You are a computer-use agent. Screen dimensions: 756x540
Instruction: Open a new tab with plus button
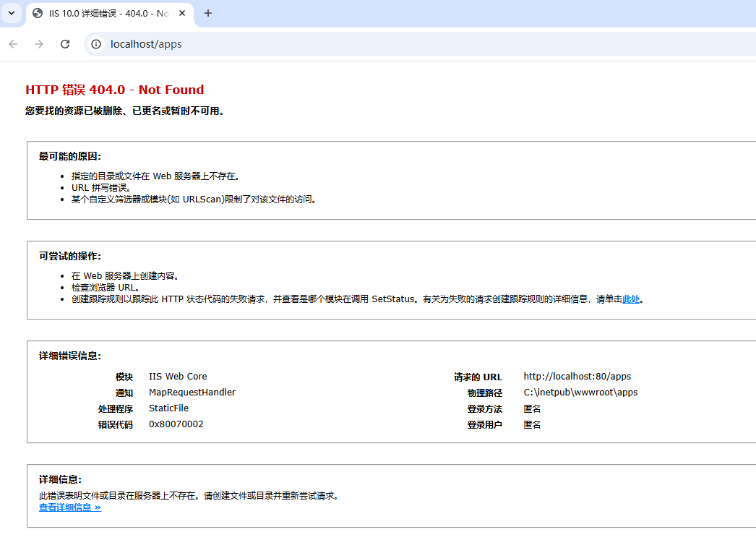(208, 13)
